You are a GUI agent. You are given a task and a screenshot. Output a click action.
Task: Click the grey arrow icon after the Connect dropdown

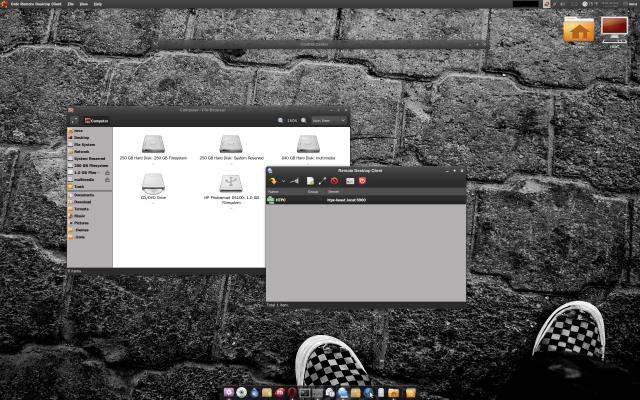(294, 181)
